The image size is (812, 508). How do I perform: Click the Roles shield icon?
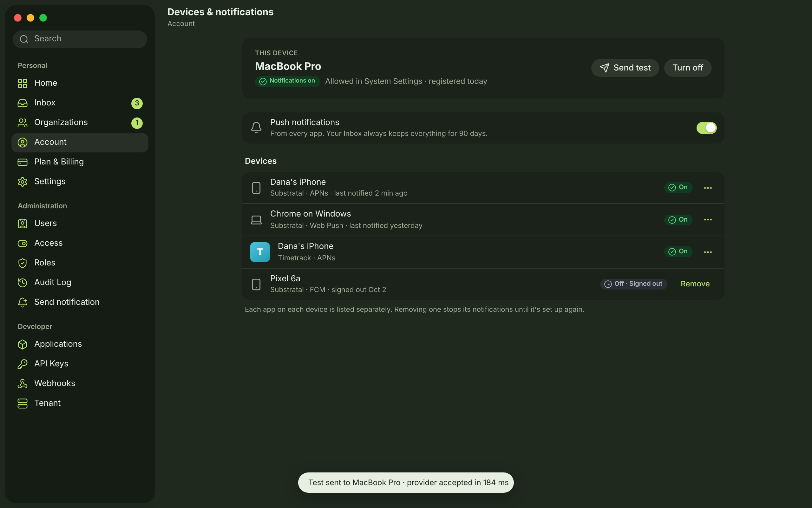(23, 263)
